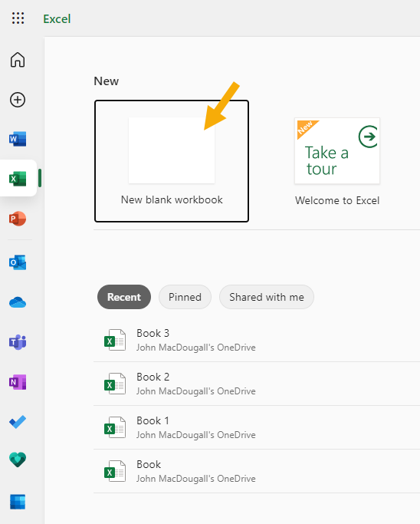Open the Family Safety heart icon
The width and height of the screenshot is (420, 524).
(18, 460)
